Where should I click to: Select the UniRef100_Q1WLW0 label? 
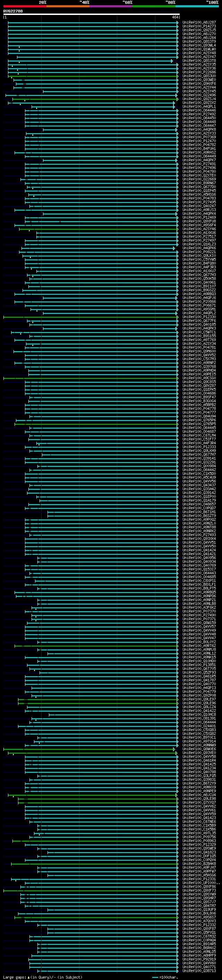[x=199, y=49]
